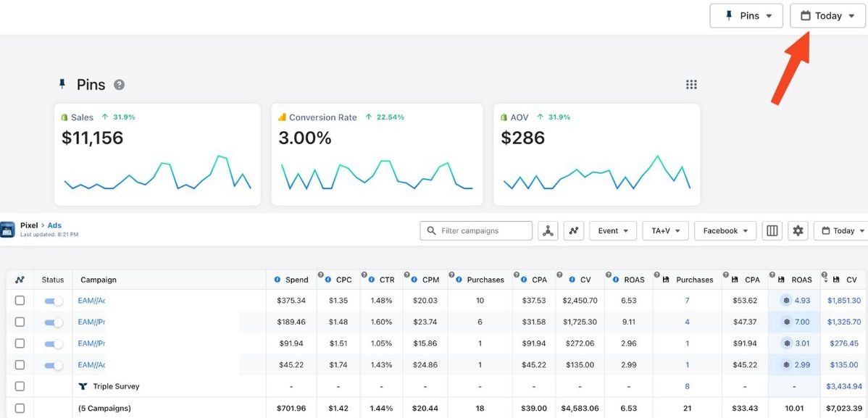Click the Triple Survey whale icon
This screenshot has width=868, height=418.
point(83,387)
